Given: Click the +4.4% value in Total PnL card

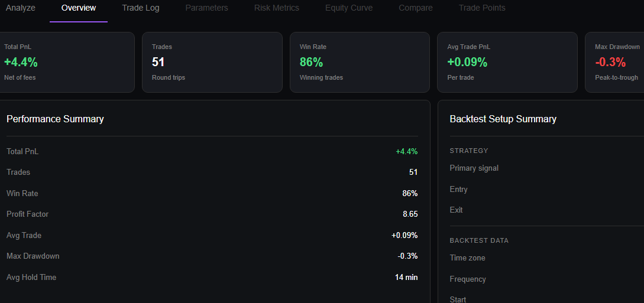Looking at the screenshot, I should tap(21, 63).
